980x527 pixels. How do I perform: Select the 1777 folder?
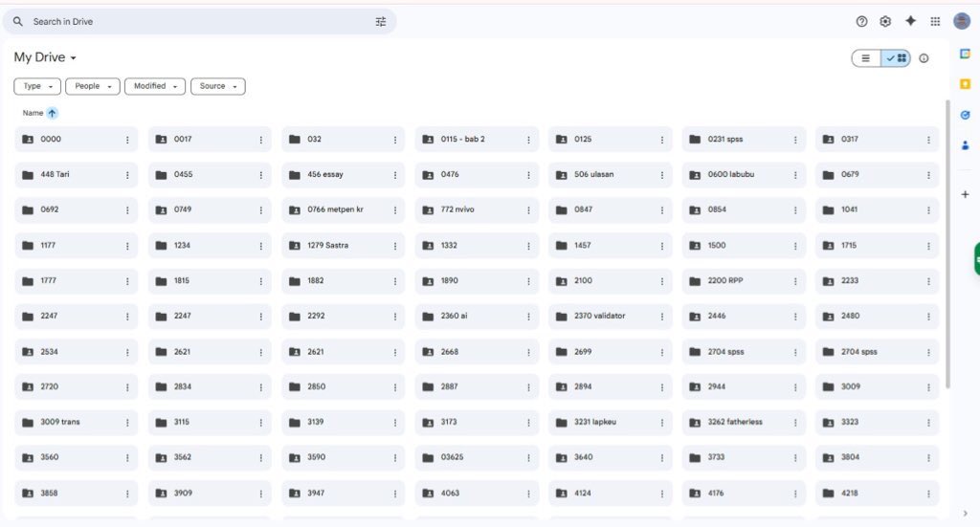[77, 281]
